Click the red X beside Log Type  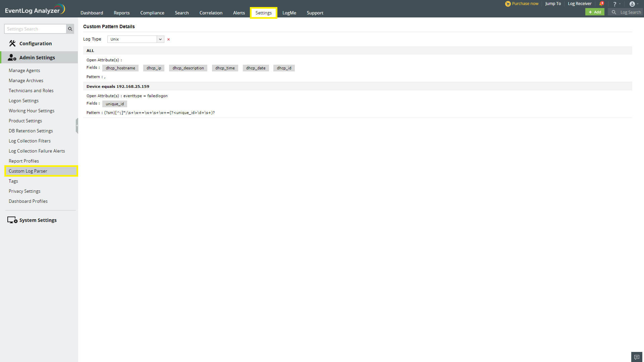168,40
